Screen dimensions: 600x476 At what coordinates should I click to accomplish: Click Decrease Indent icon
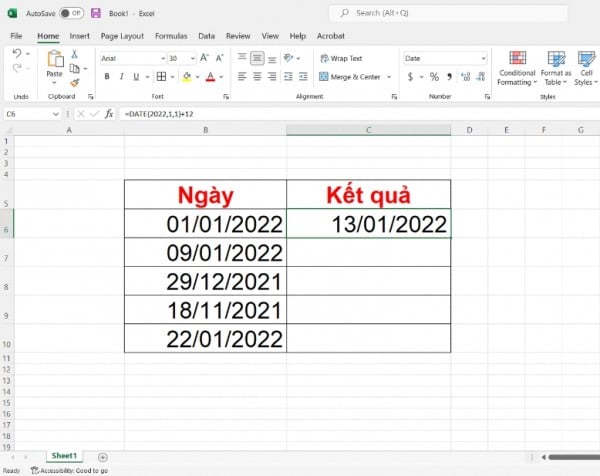pyautogui.click(x=288, y=77)
